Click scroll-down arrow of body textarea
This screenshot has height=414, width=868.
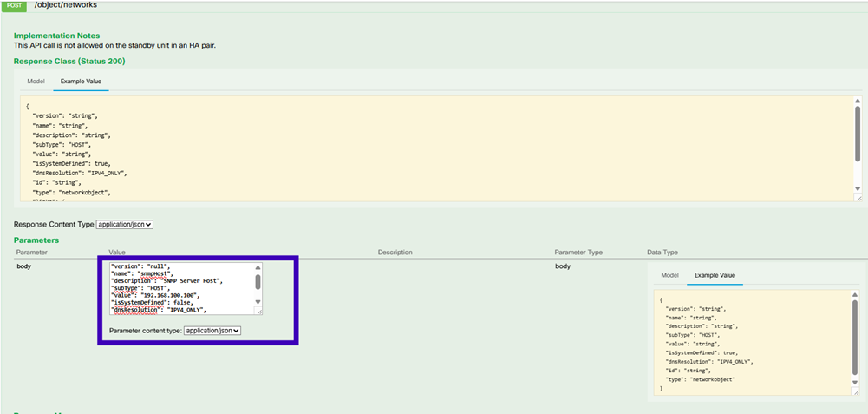[258, 302]
